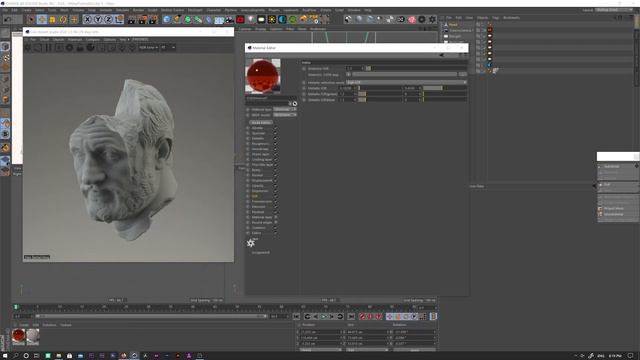The width and height of the screenshot is (640, 360).
Task: Toggle the Displacement channel checkbox
Action: tap(276, 180)
